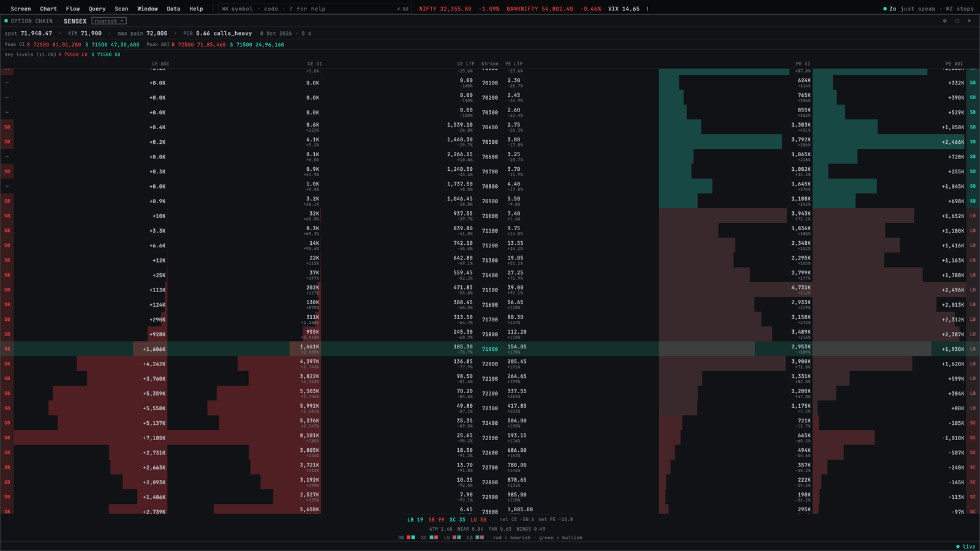Select the ATM strike 71900 row
The image size is (980, 551).
tap(490, 349)
